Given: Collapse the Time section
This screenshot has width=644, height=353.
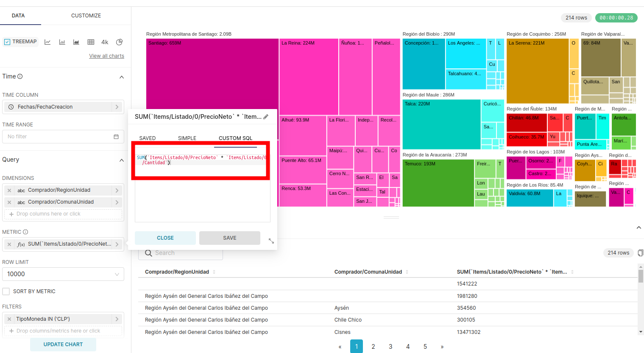Looking at the screenshot, I should coord(122,77).
